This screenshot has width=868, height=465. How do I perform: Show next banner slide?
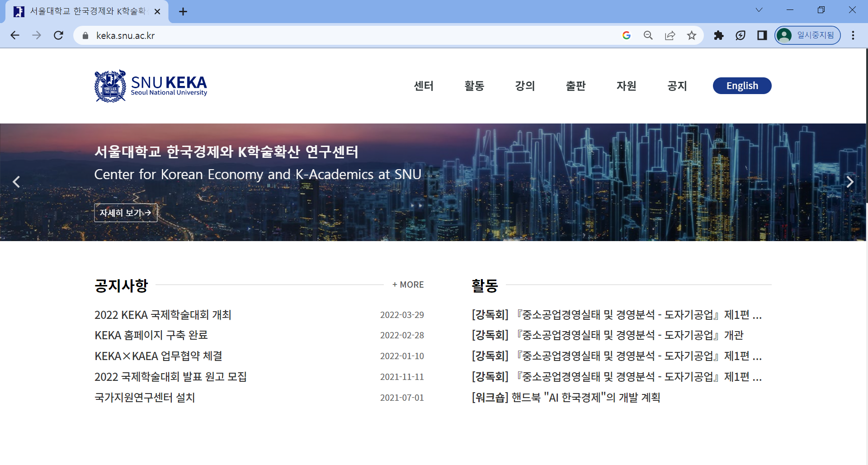850,182
